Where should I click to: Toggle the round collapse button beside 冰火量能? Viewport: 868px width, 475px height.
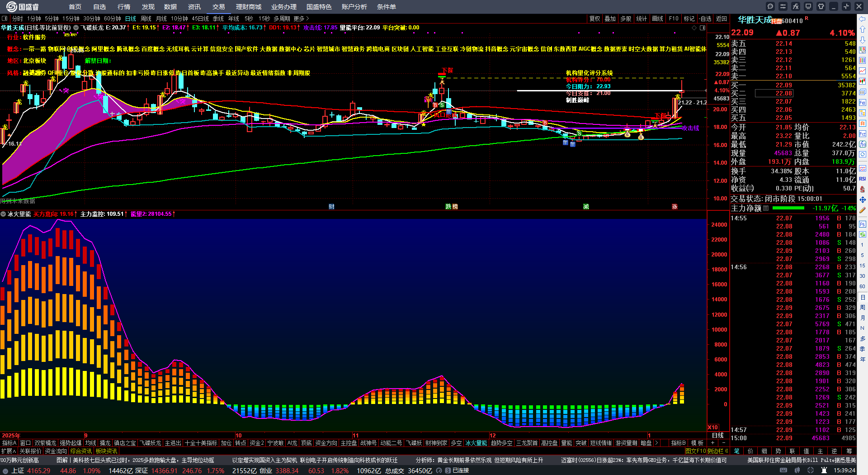[x=3, y=214]
